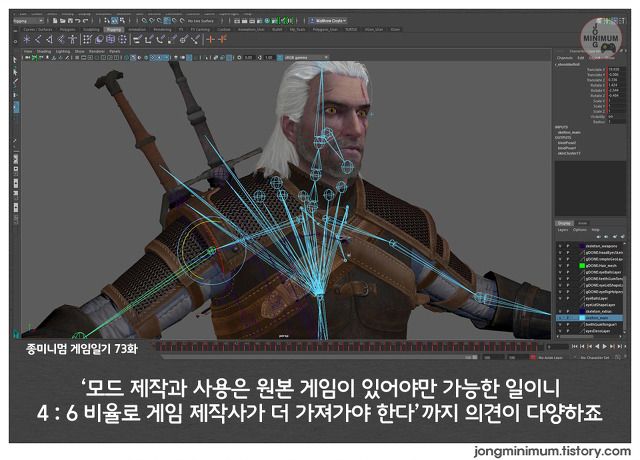This screenshot has width=640, height=460.
Task: Click the Render Current Frame status line icon
Action: coord(244,20)
